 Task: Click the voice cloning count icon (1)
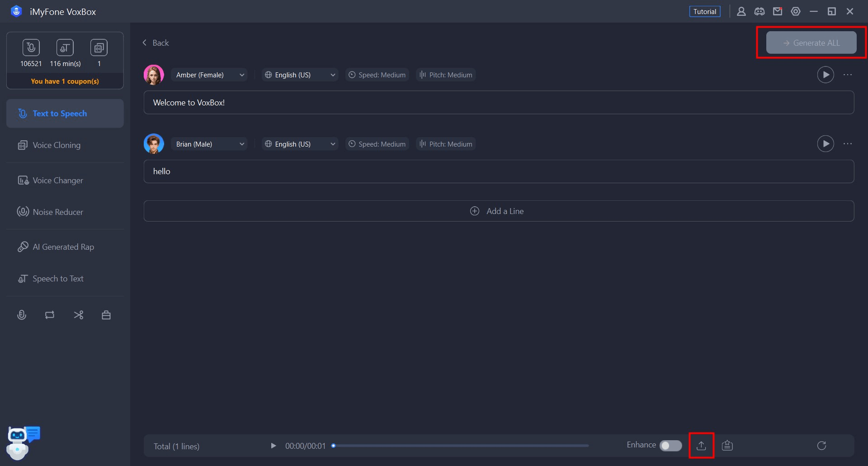99,48
